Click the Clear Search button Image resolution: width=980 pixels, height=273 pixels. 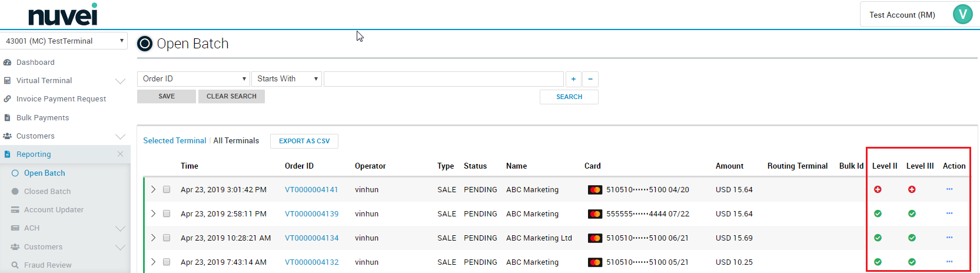[x=231, y=97]
